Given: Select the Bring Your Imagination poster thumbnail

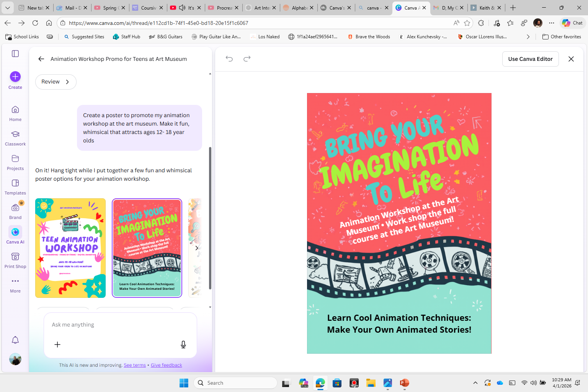Looking at the screenshot, I should click(x=147, y=248).
